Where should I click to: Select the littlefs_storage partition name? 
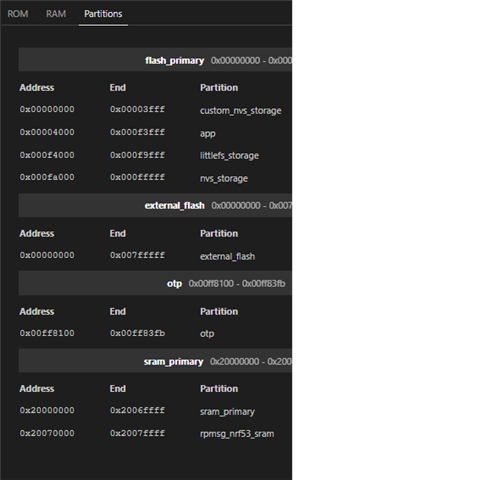point(229,155)
